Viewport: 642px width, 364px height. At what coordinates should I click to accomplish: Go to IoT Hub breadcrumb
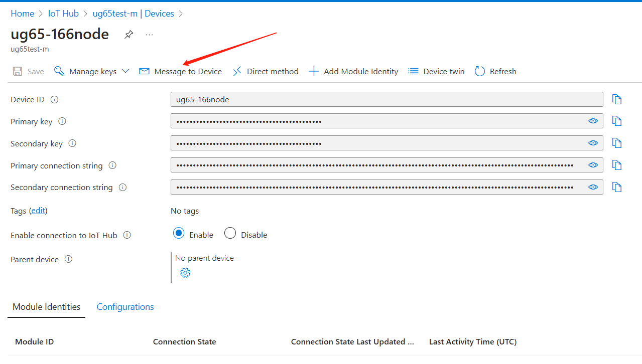tap(63, 14)
